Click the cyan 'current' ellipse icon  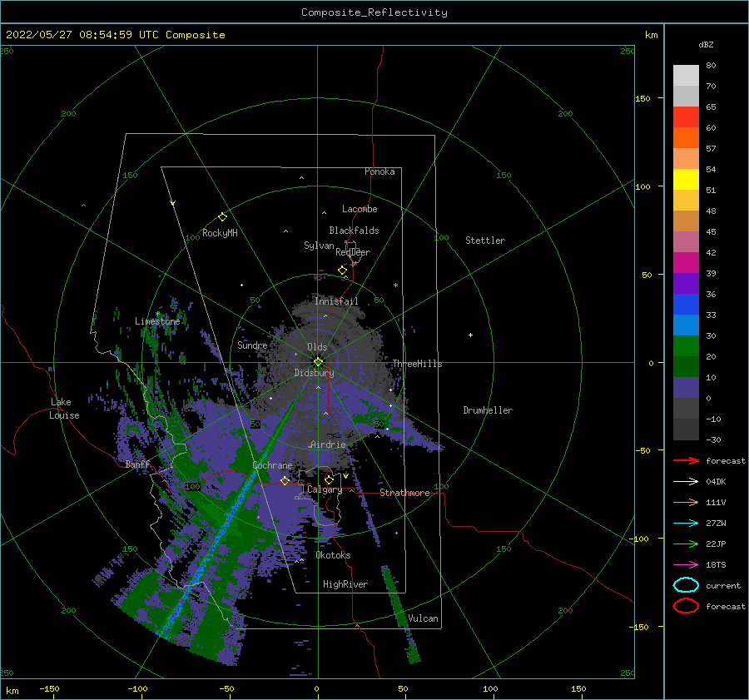686,585
